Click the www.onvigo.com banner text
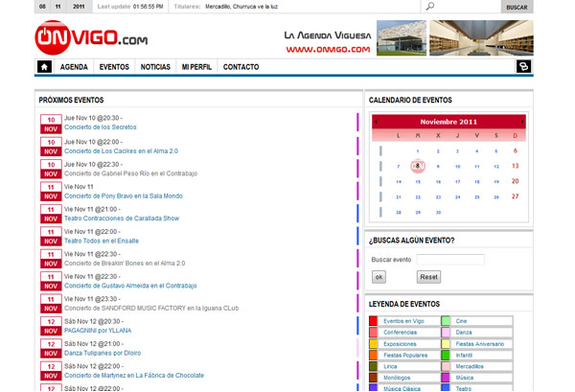 pyautogui.click(x=328, y=50)
